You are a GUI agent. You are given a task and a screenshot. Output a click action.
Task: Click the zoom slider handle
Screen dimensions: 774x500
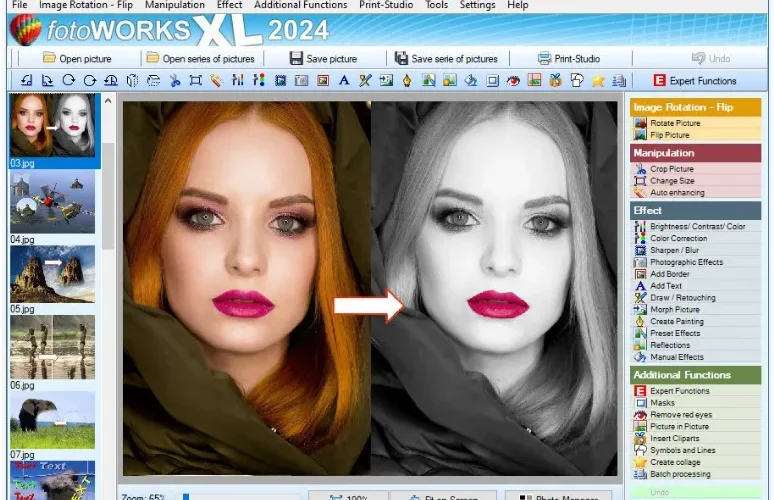tap(186, 497)
